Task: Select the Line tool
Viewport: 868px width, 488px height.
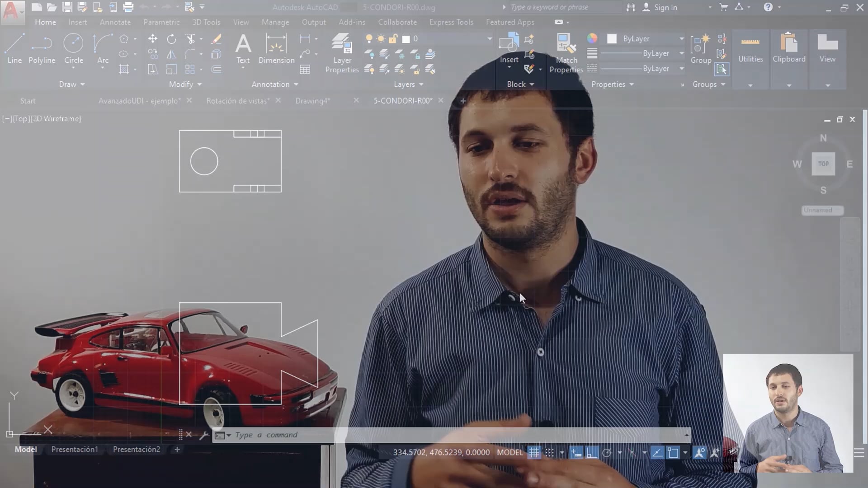Action: tap(14, 47)
